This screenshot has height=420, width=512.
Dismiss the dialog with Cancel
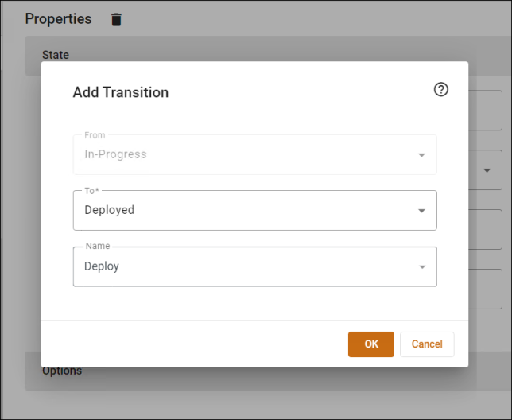pyautogui.click(x=427, y=344)
